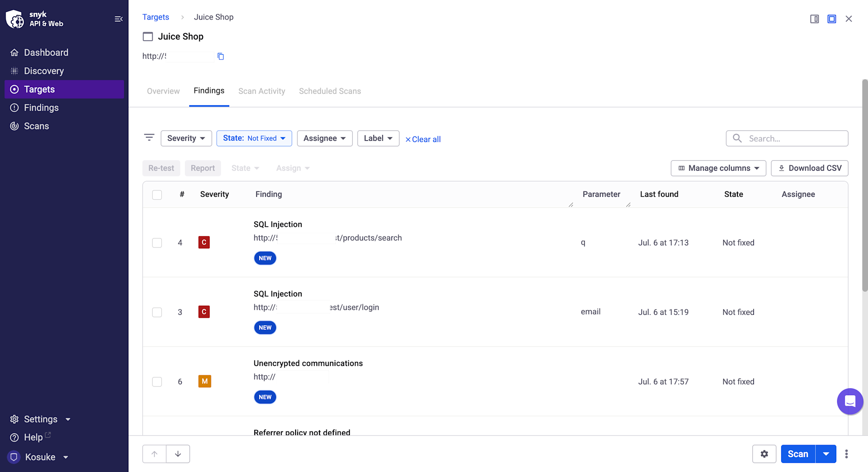Open the State: Not Fixed filter dropdown
Screen dimensions: 868x472
[254, 138]
